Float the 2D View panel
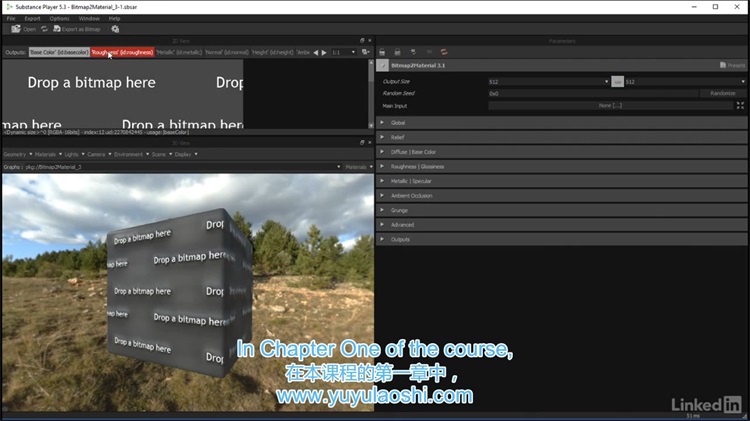Image resolution: width=750 pixels, height=421 pixels. pos(362,41)
